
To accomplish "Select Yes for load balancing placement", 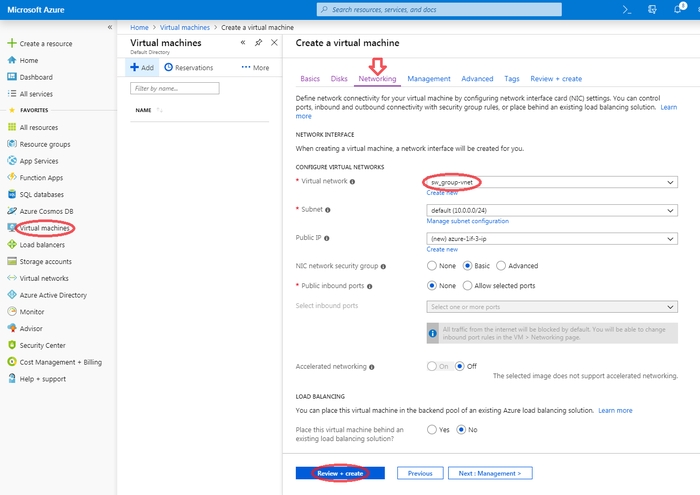I will point(432,430).
